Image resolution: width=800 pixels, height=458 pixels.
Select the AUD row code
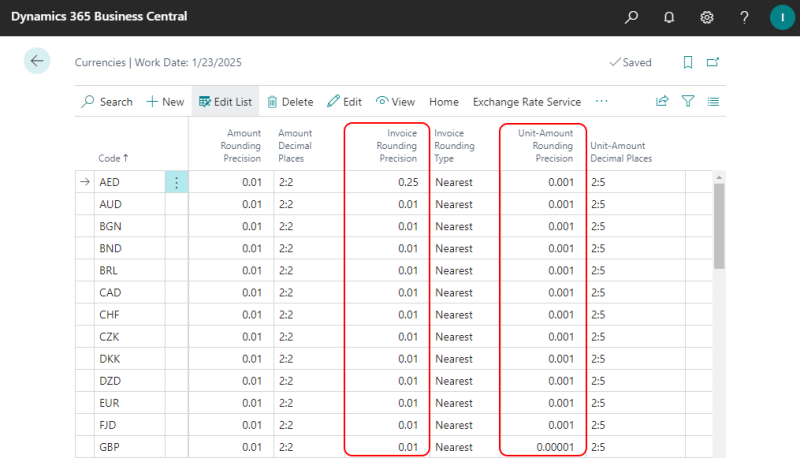click(110, 204)
